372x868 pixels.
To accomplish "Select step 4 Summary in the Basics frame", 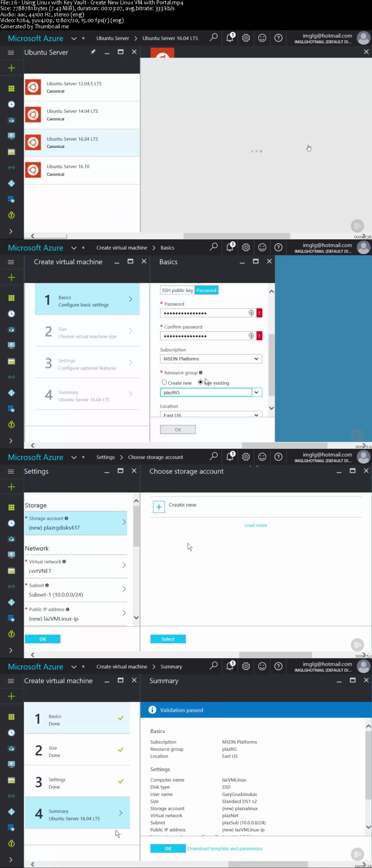I will [x=87, y=394].
